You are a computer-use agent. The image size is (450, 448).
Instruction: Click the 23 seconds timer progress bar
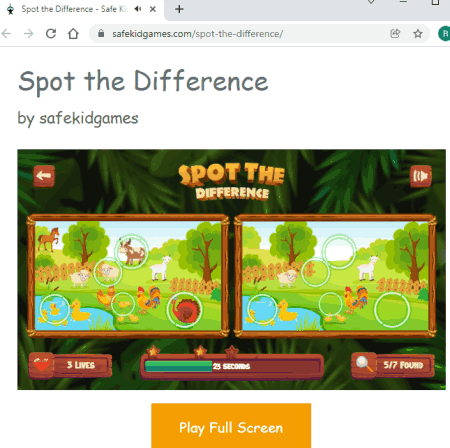232,366
